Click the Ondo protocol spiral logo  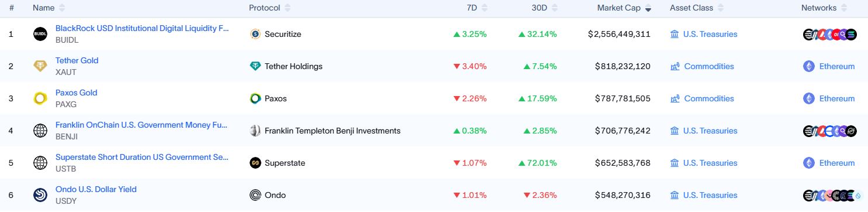(x=255, y=195)
